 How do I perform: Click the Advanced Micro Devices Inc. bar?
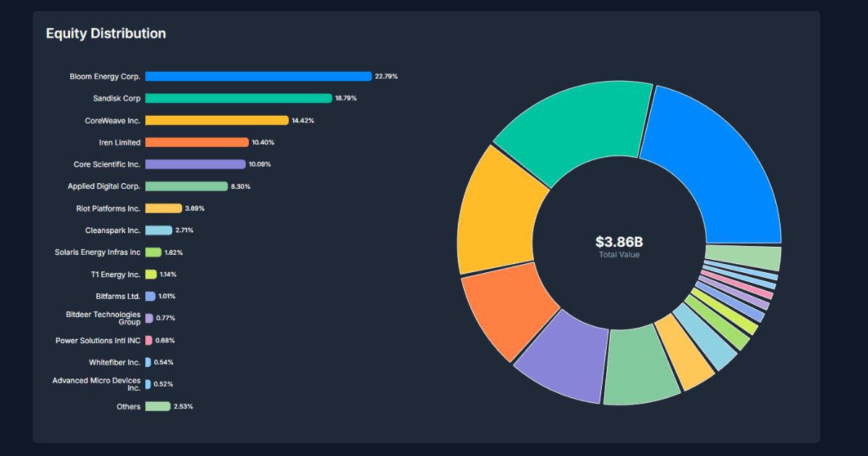click(148, 384)
